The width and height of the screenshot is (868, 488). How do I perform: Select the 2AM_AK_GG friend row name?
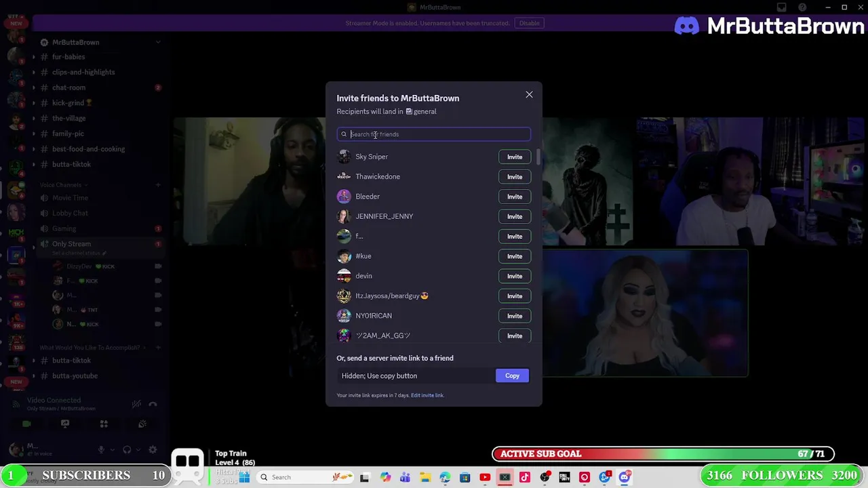click(383, 335)
